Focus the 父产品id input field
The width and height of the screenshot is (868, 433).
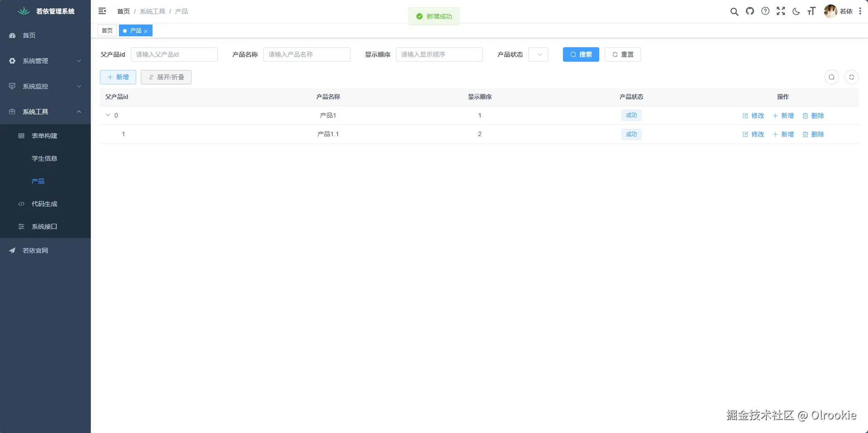coord(174,54)
